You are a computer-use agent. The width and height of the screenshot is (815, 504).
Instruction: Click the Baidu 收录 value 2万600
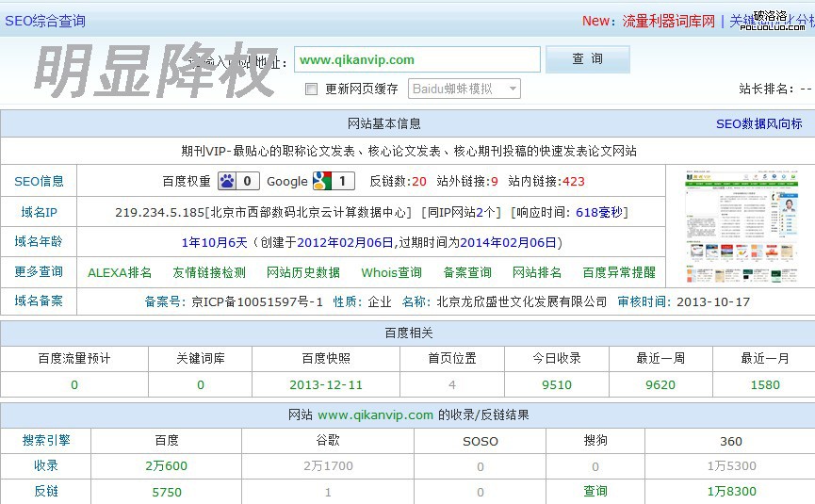pos(167,466)
